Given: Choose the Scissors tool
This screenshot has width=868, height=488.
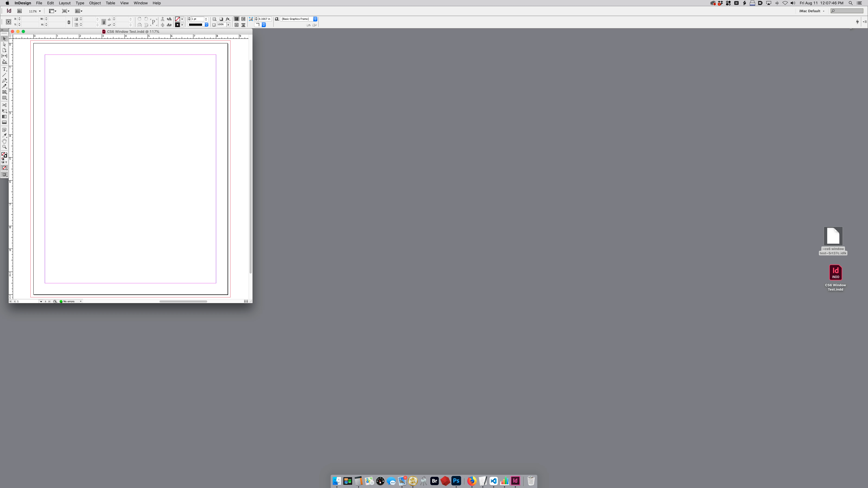Looking at the screenshot, I should pyautogui.click(x=4, y=105).
